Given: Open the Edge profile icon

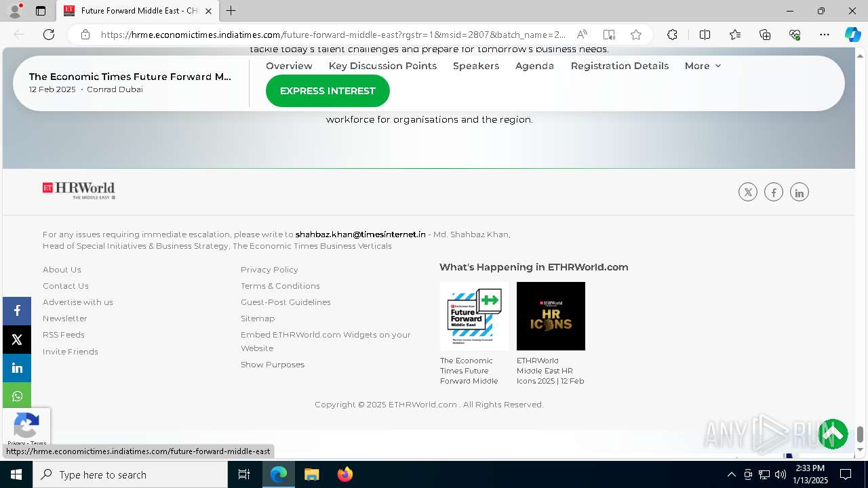Looking at the screenshot, I should point(15,11).
